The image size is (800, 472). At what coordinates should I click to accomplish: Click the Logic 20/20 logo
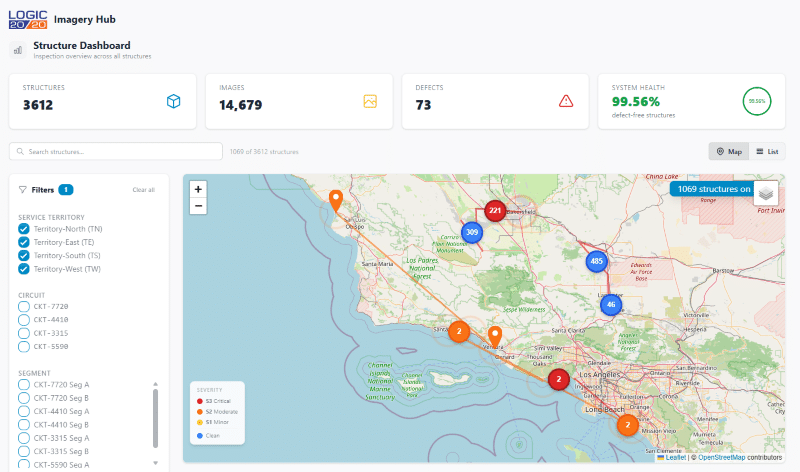click(28, 20)
